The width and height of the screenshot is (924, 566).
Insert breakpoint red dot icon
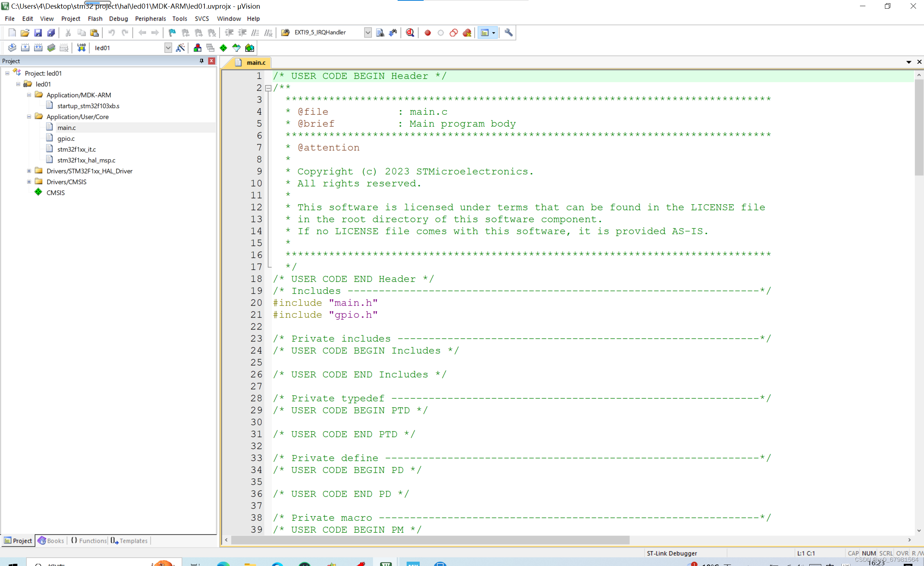(428, 33)
